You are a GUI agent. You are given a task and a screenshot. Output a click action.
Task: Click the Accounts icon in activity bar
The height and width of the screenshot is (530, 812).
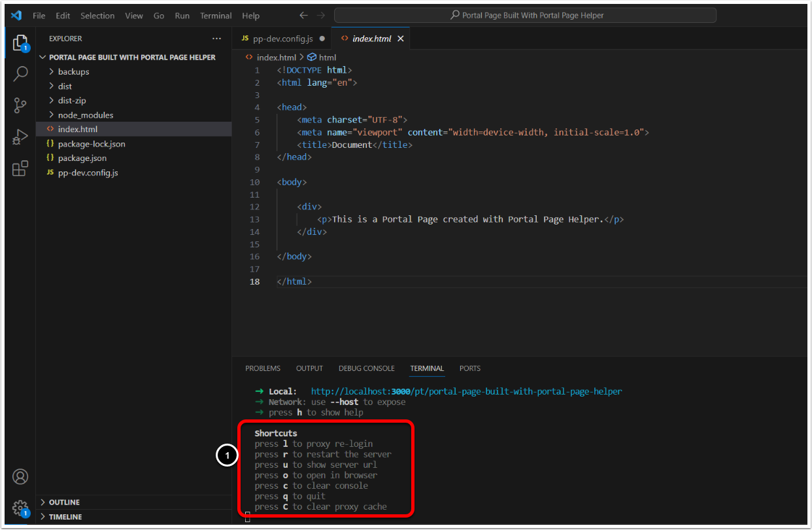point(20,476)
